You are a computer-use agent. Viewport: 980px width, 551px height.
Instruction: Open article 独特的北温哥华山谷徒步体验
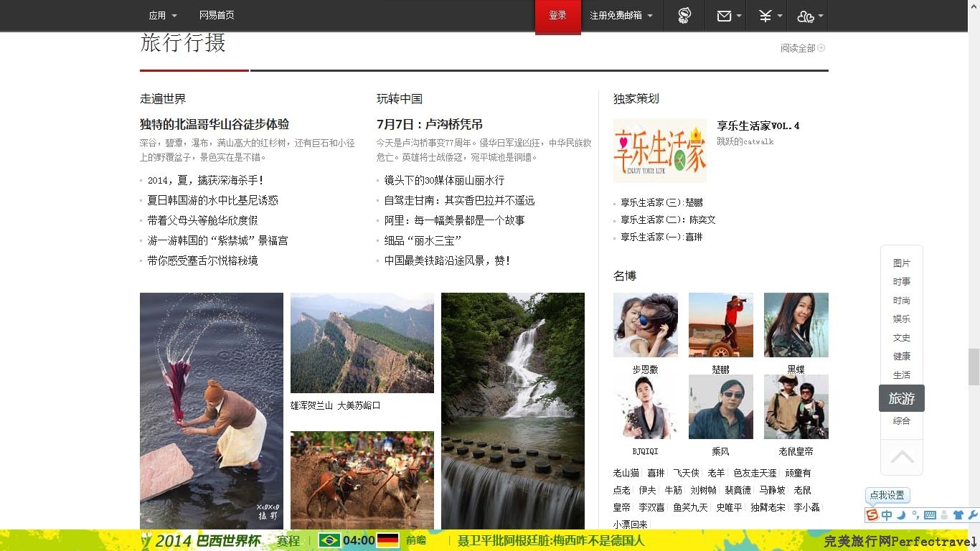tap(215, 124)
